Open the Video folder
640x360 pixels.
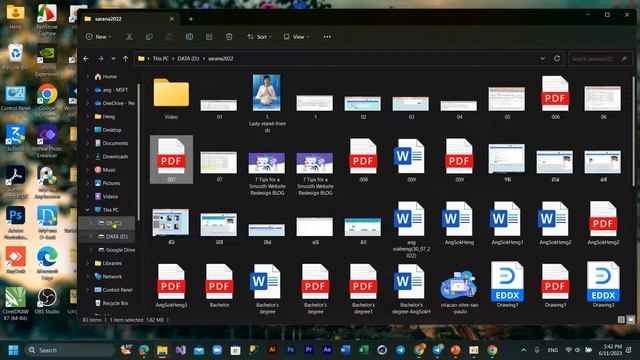(x=171, y=98)
